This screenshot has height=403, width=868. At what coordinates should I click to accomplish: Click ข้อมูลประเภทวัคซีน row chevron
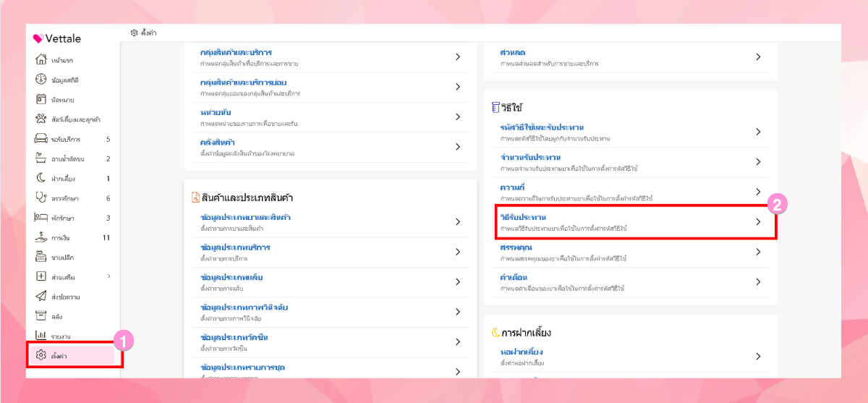point(458,342)
